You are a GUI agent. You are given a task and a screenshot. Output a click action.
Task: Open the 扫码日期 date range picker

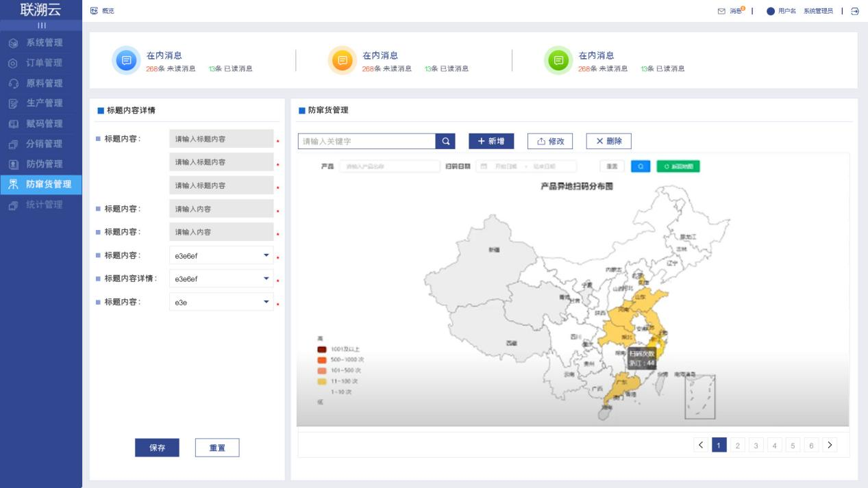click(x=526, y=166)
